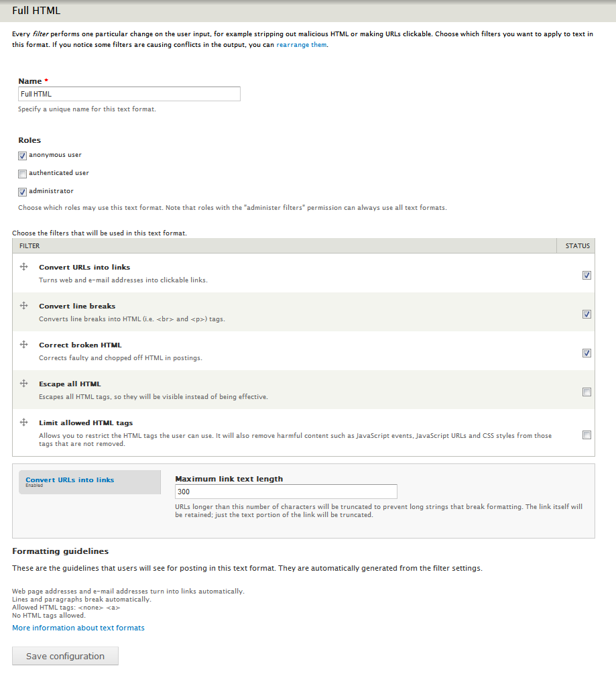Click the Save configuration button

click(65, 657)
